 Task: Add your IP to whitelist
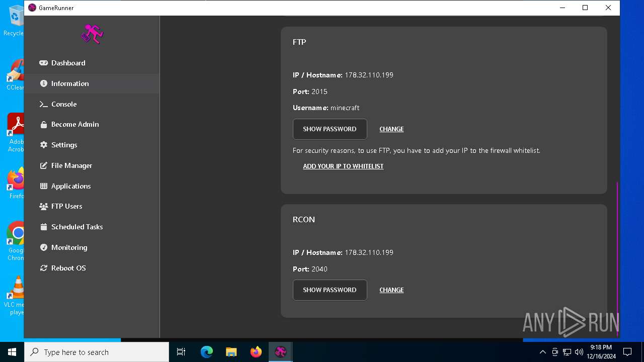pos(343,166)
